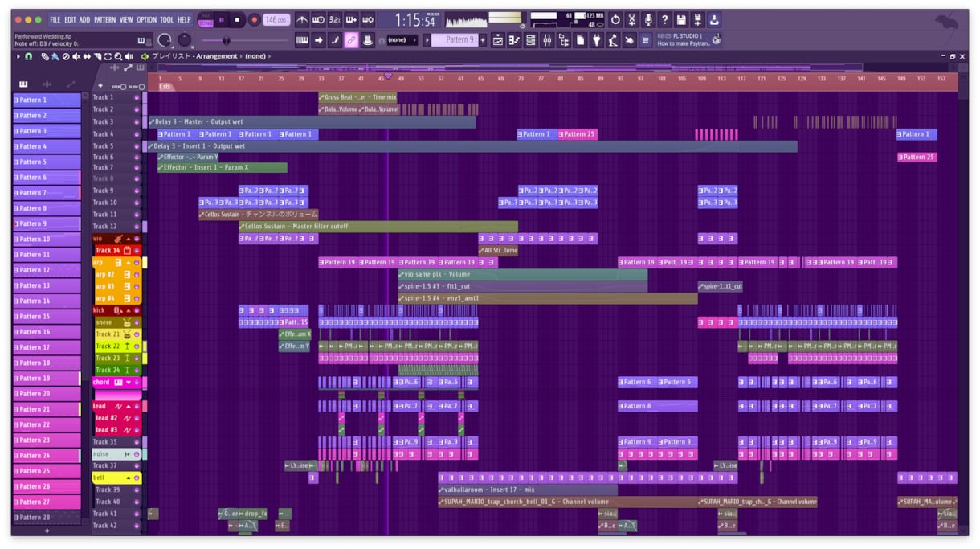
Task: Open the (none) snap dropdown
Action: point(402,40)
